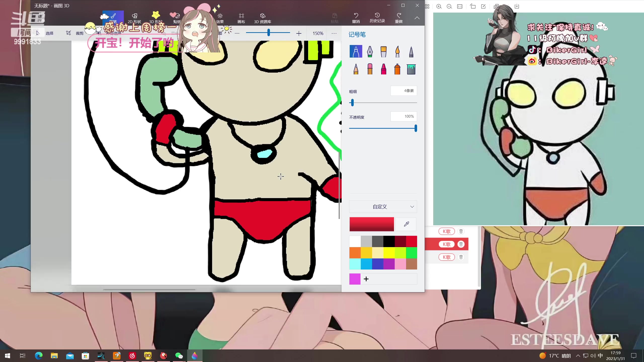Click the 1:1 actual size icon in viewer
The image size is (644, 362).
[460, 6]
